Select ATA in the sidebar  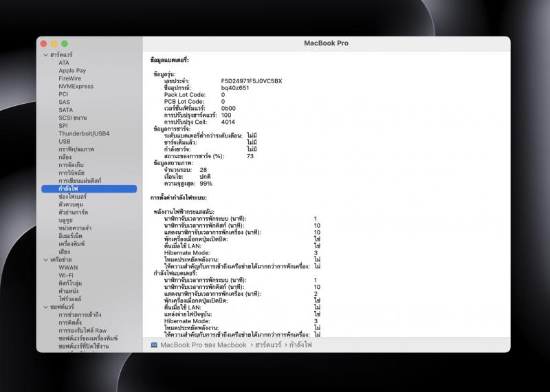64,63
